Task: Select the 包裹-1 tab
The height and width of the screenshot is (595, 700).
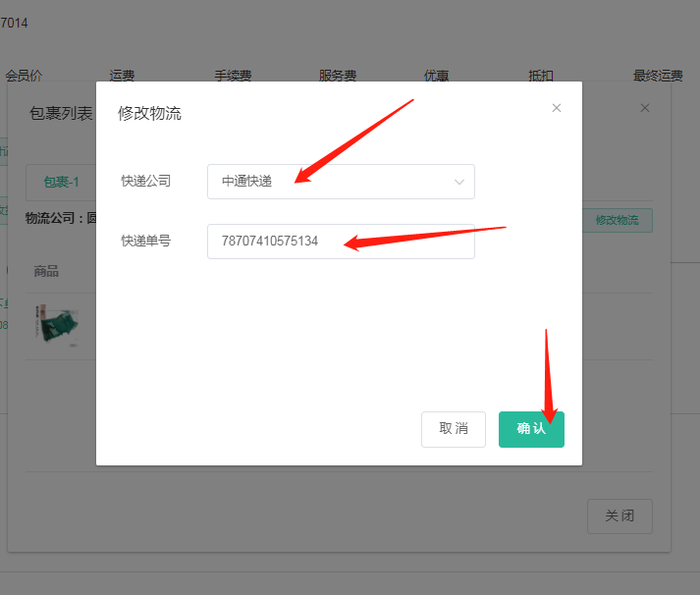Action: (x=61, y=182)
